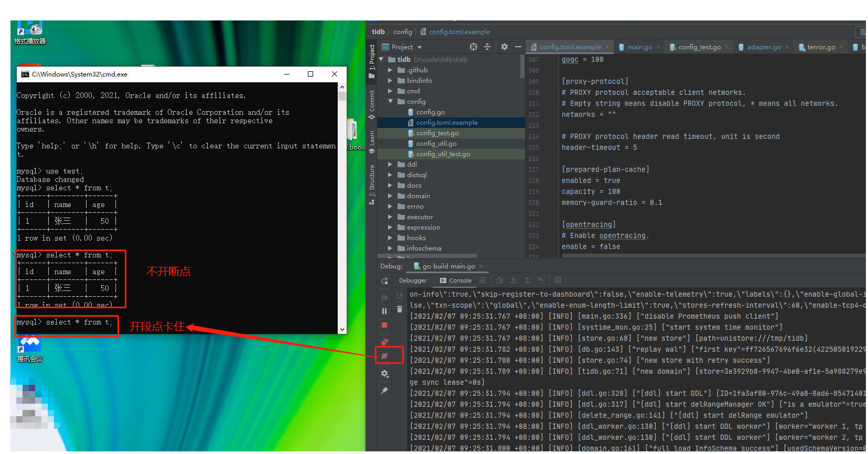Image resolution: width=868 pixels, height=454 pixels.
Task: Expand the ddl folder
Action: (x=390, y=165)
